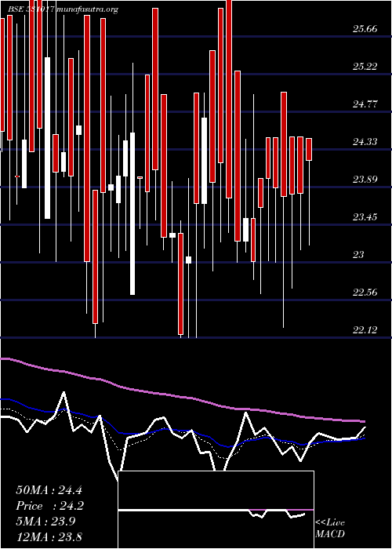
Task: Click the 22.56 price axis label
Action: 365,292
